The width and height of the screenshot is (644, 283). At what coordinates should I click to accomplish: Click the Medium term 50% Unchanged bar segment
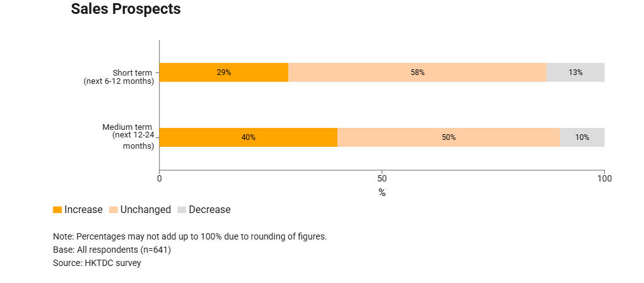pos(448,137)
